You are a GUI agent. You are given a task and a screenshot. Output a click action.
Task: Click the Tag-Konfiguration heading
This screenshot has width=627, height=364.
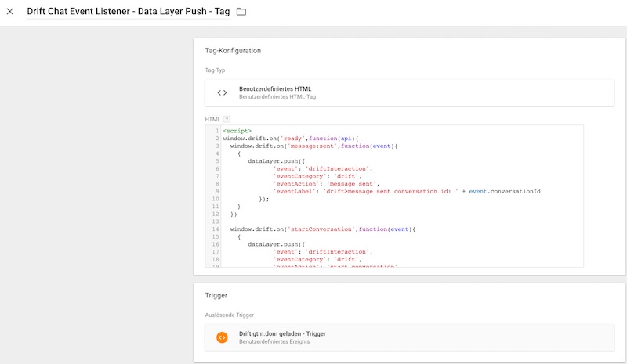pyautogui.click(x=233, y=51)
